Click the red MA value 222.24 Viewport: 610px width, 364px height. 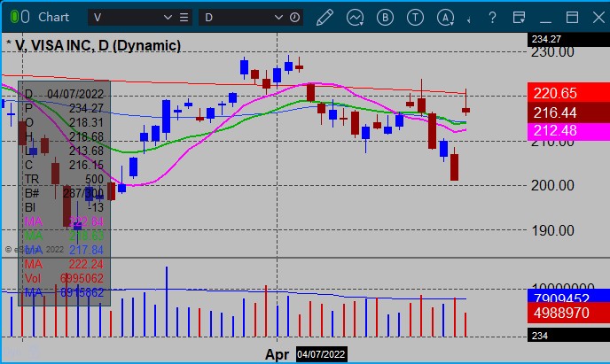coord(86,264)
